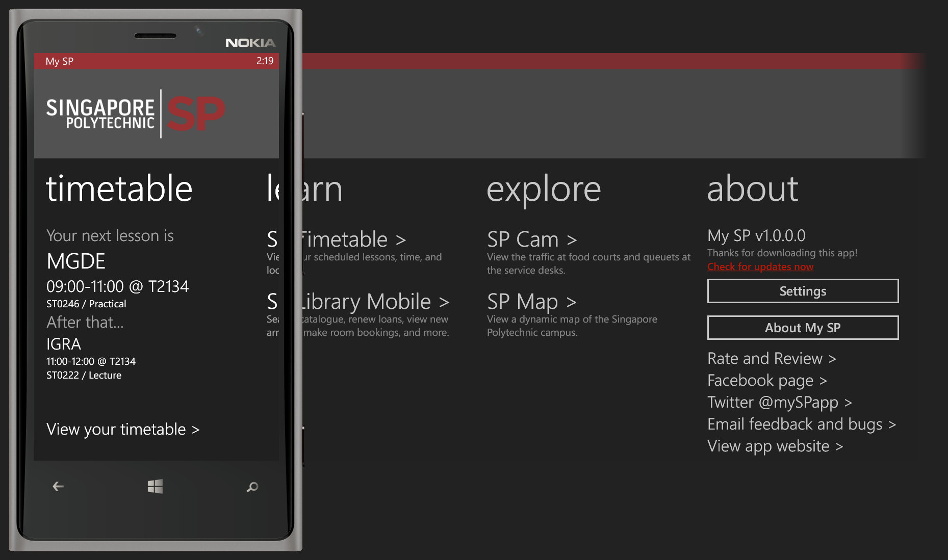Click Check for updates now link
948x560 pixels.
point(760,266)
